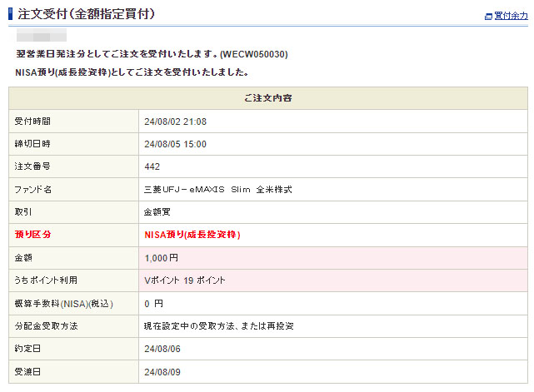Click the order number 442

coord(152,166)
